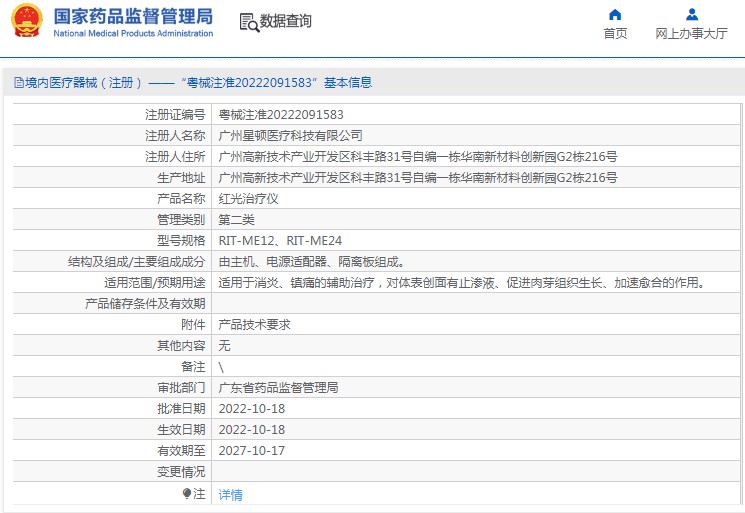Click 国家药品监督管理局 site title

133,16
